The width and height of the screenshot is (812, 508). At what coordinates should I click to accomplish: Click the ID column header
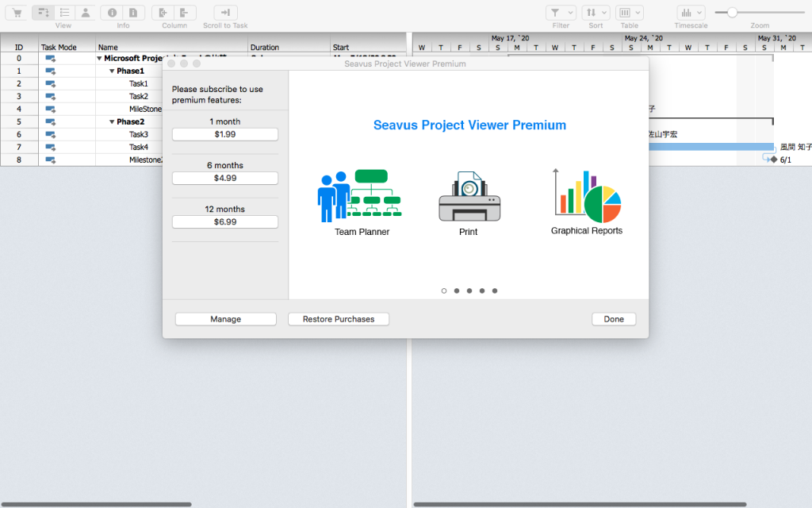pos(19,47)
